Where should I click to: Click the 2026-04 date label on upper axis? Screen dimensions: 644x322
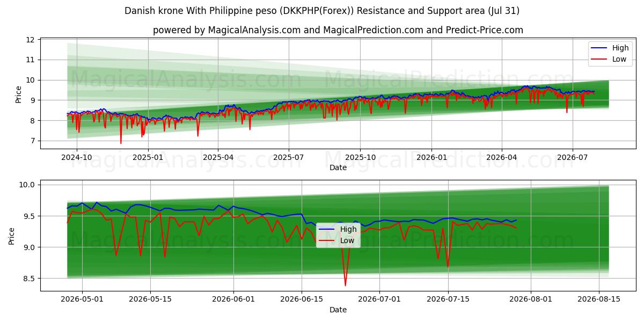coord(501,157)
